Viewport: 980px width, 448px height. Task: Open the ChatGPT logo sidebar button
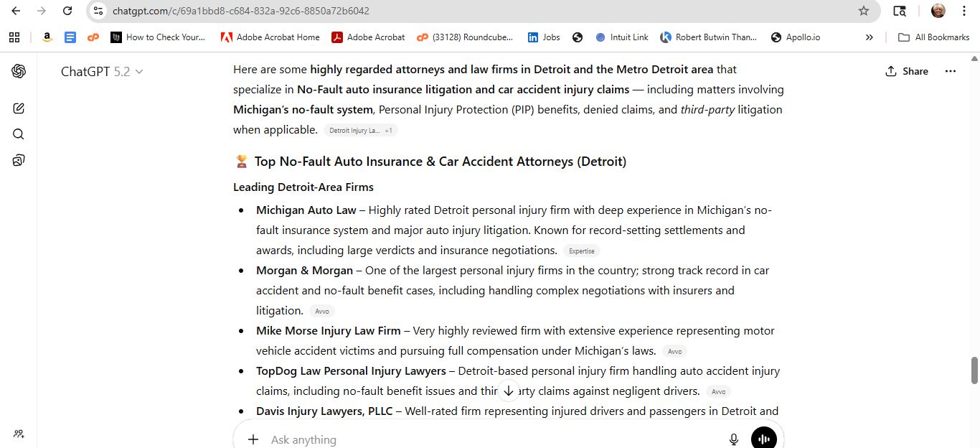click(19, 71)
